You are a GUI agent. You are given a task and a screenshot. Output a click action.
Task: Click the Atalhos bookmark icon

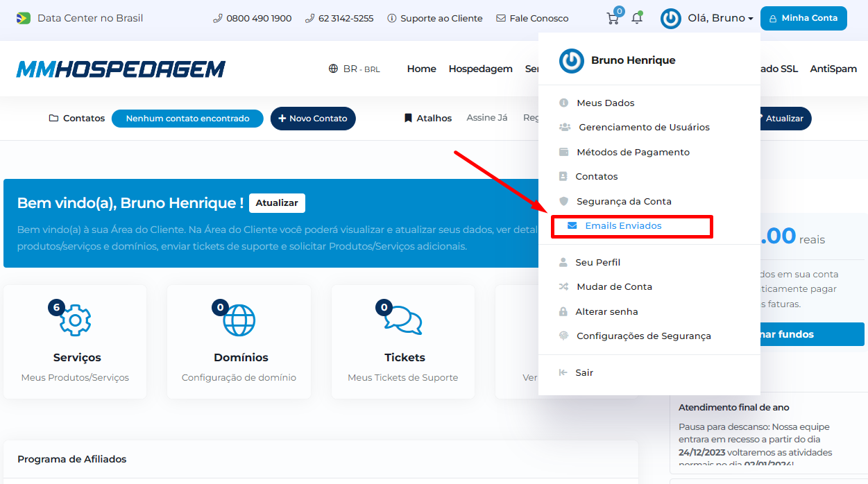(408, 119)
